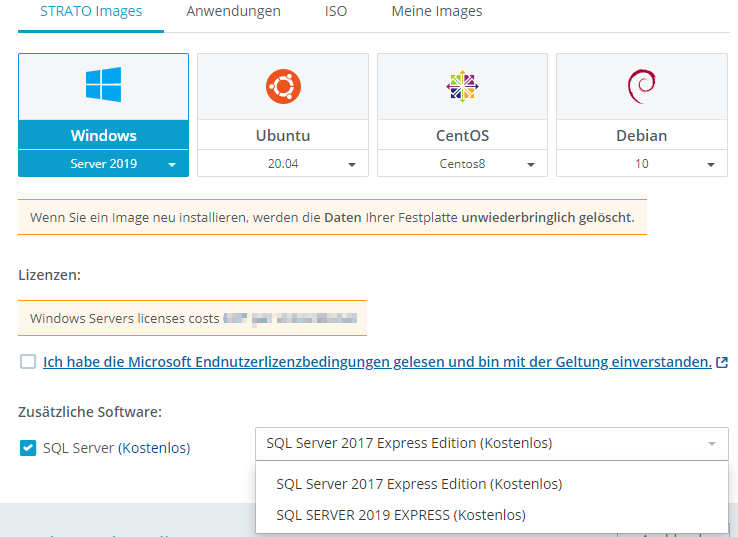Select the Windows logo image tile
Image resolution: width=738 pixels, height=537 pixels.
coord(104,85)
